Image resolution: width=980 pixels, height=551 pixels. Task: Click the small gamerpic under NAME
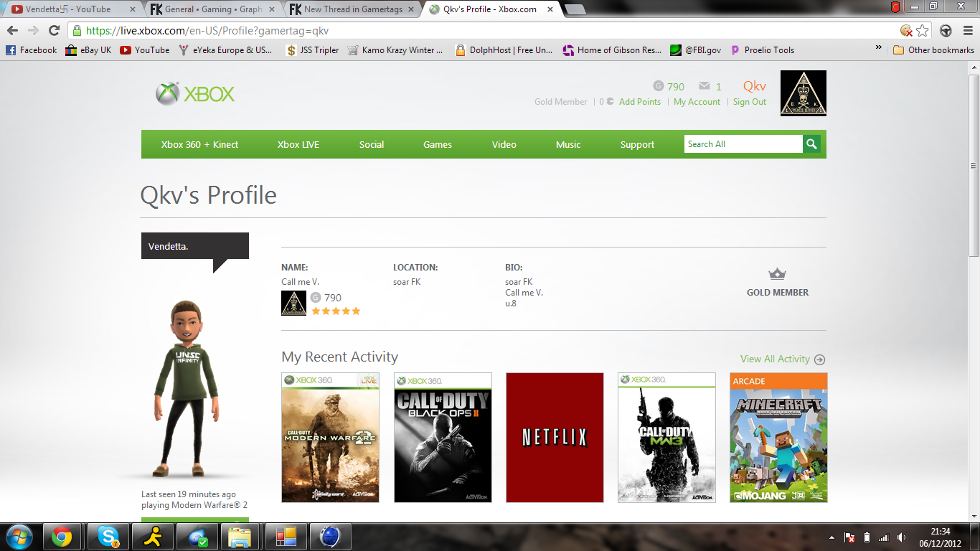tap(293, 303)
